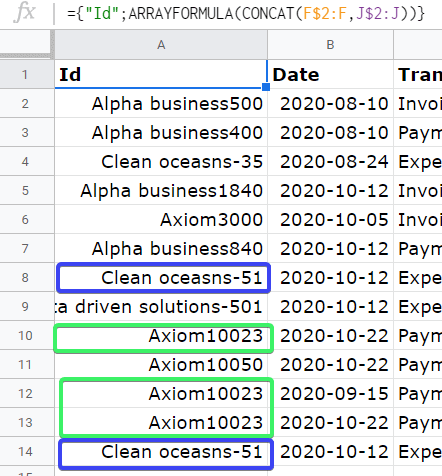This screenshot has height=476, width=442.
Task: Click into the formula bar text
Action: 246,14
